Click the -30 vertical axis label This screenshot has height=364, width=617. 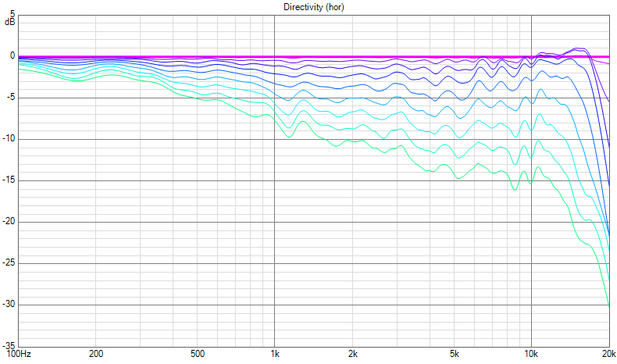pos(9,305)
